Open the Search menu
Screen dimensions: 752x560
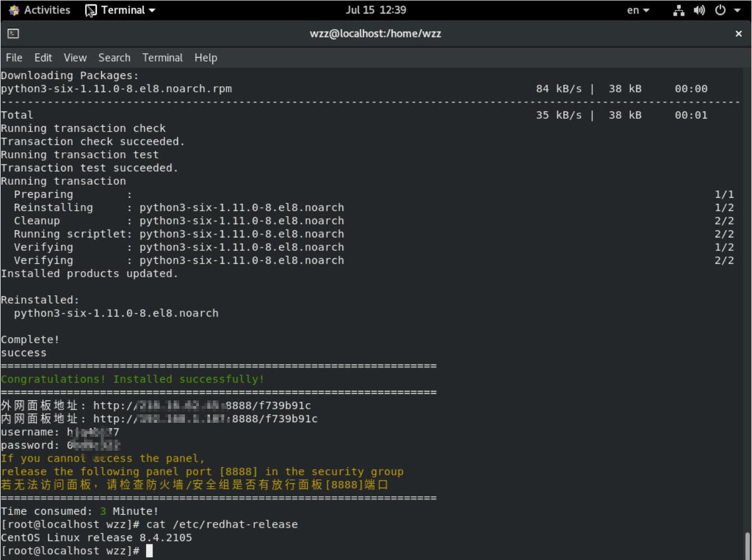point(114,58)
